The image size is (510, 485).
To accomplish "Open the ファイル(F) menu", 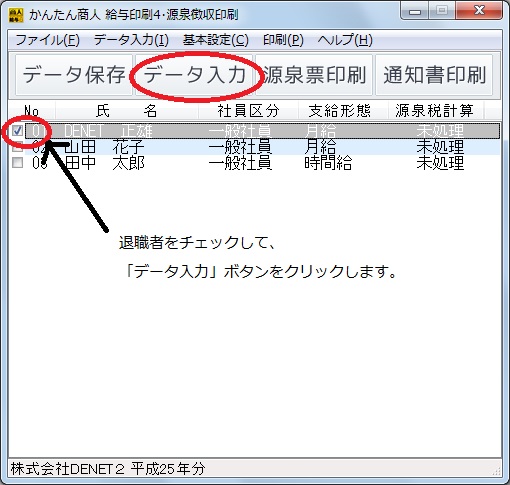I will (47, 40).
